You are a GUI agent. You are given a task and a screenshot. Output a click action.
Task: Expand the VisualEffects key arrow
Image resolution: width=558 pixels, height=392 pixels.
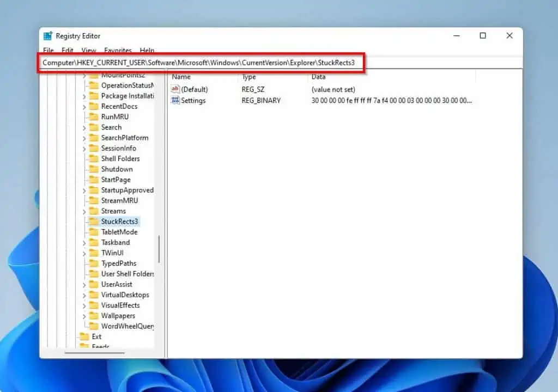[x=84, y=306]
